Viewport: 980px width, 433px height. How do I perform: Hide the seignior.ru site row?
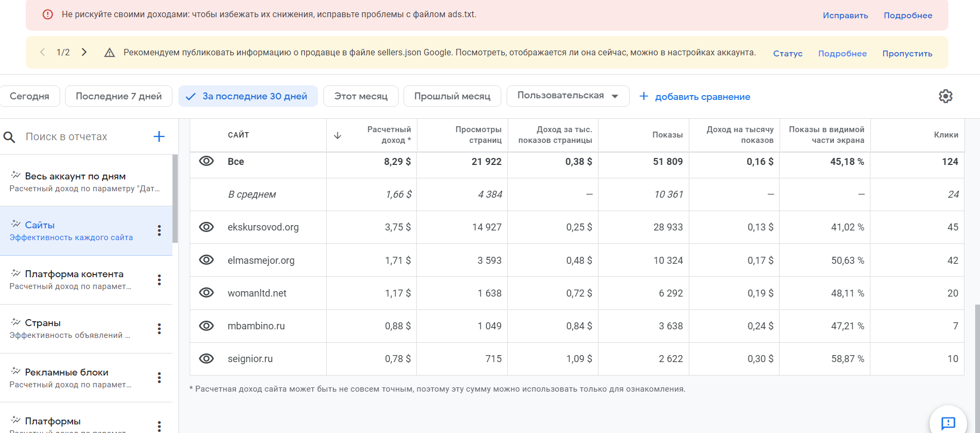click(206, 359)
